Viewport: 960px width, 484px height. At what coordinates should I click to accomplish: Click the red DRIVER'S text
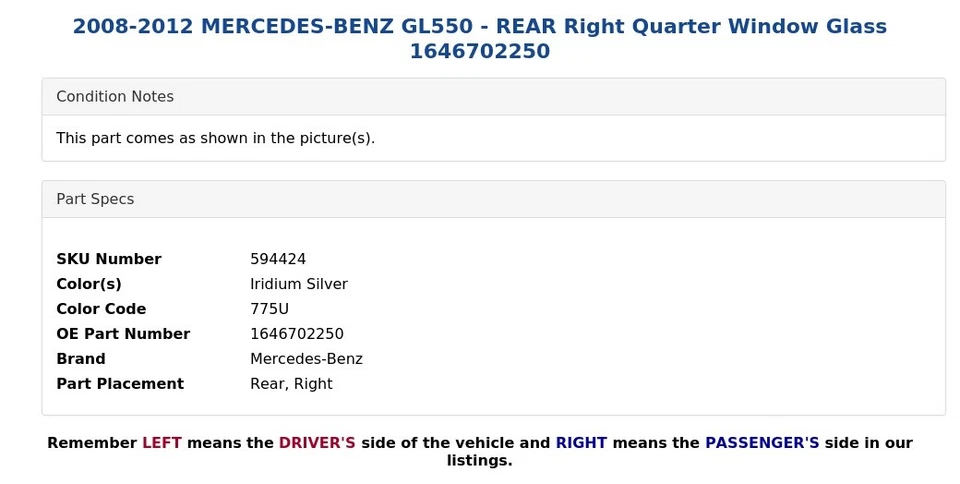point(317,443)
